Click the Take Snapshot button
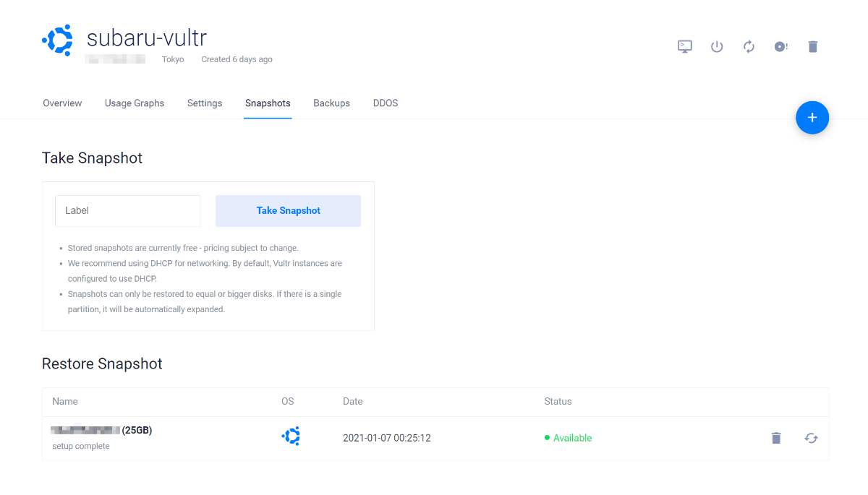Viewport: 868px width, 495px height. 288,211
